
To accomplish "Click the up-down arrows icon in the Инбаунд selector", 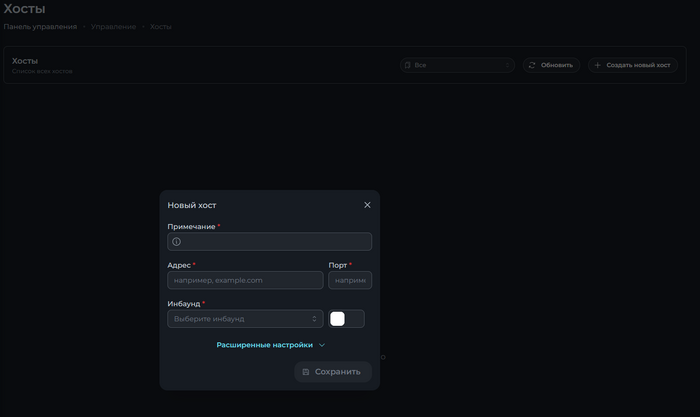I will click(x=315, y=319).
